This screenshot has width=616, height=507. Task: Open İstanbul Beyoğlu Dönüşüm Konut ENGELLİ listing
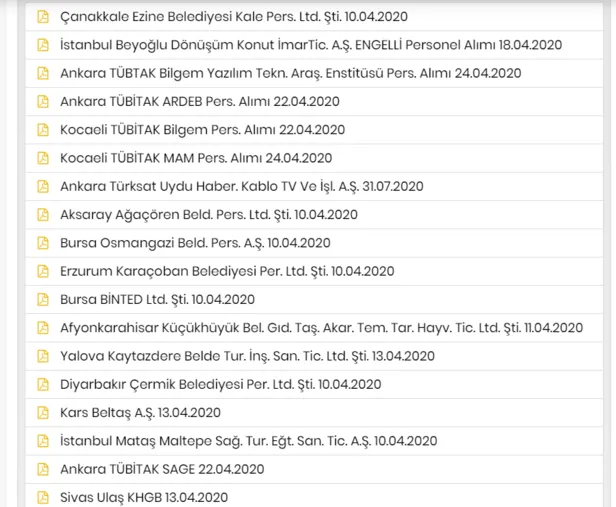click(311, 45)
